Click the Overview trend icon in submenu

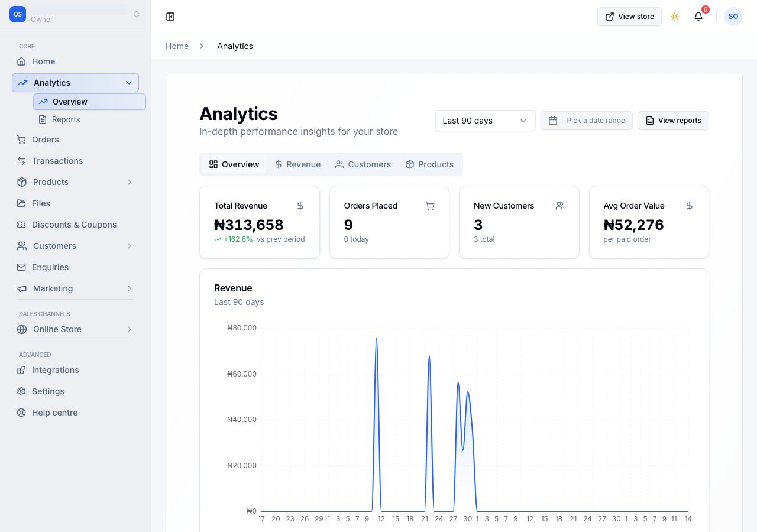[x=43, y=102]
